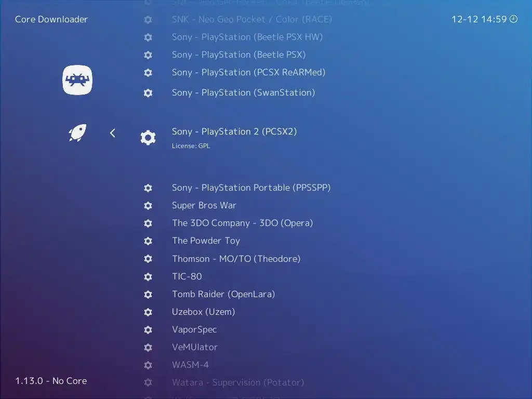Click gear icon next to Watara - Supervision (Potator)
This screenshot has height=399, width=532.
click(x=148, y=383)
